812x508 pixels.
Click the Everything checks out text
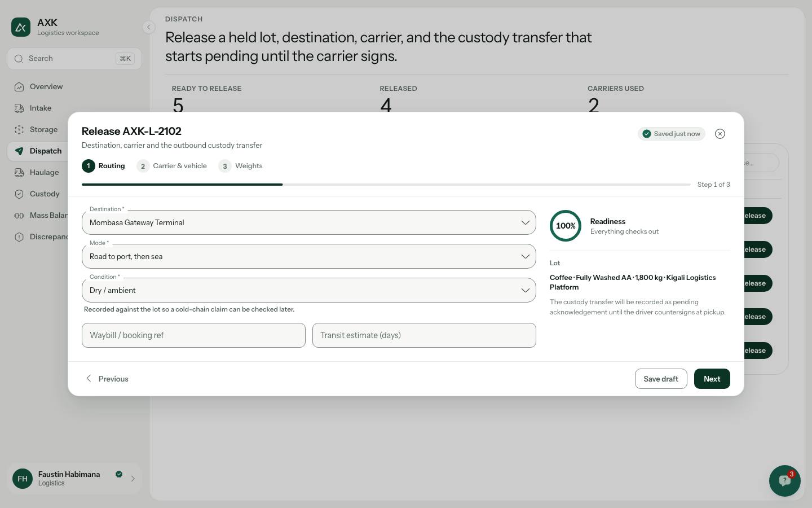[x=624, y=231]
